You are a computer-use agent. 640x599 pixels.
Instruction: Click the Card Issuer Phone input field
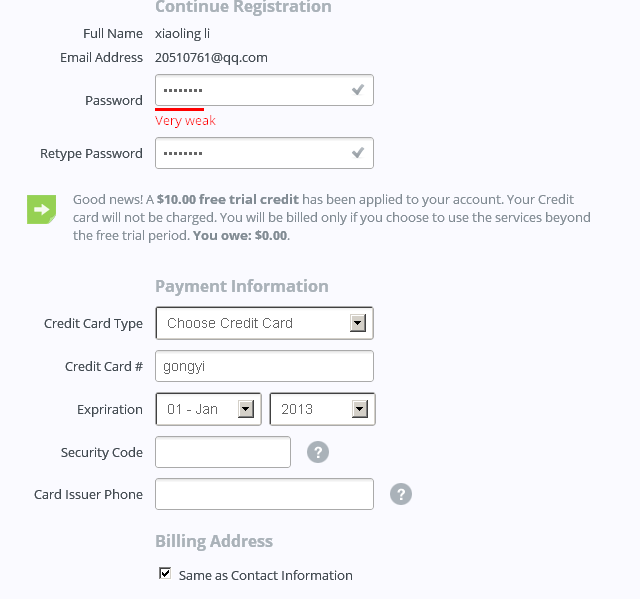pos(264,494)
